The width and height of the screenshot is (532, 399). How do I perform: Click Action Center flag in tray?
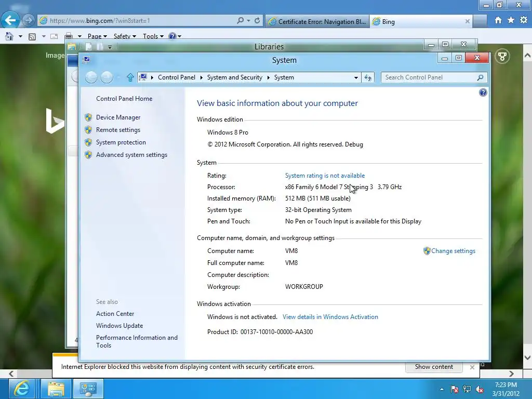pos(454,389)
